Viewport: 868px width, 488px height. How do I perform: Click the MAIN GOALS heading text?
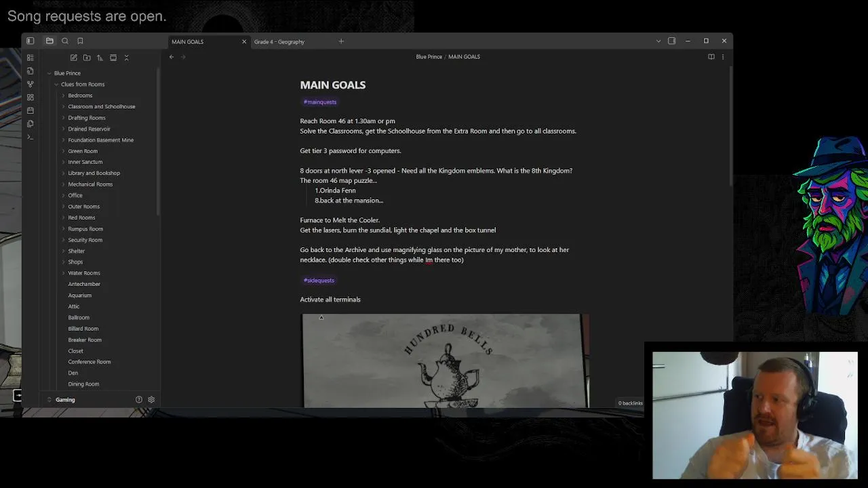[x=333, y=85]
